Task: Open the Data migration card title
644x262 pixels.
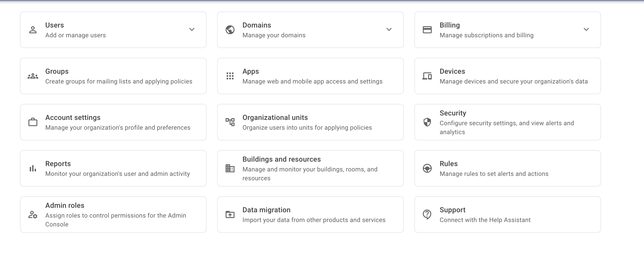Action: point(266,210)
